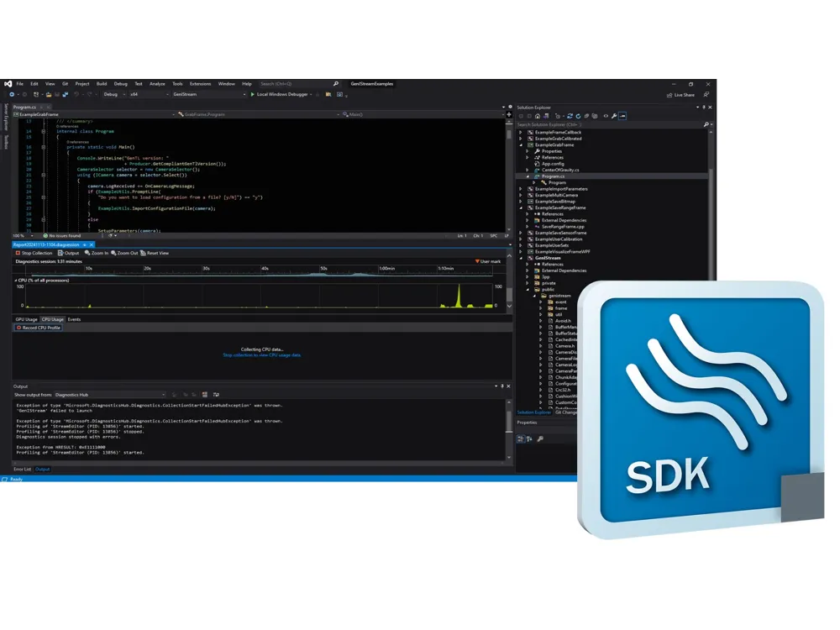Expand the ExampleImportParameters project node
This screenshot has height=630, width=840.
click(520, 189)
